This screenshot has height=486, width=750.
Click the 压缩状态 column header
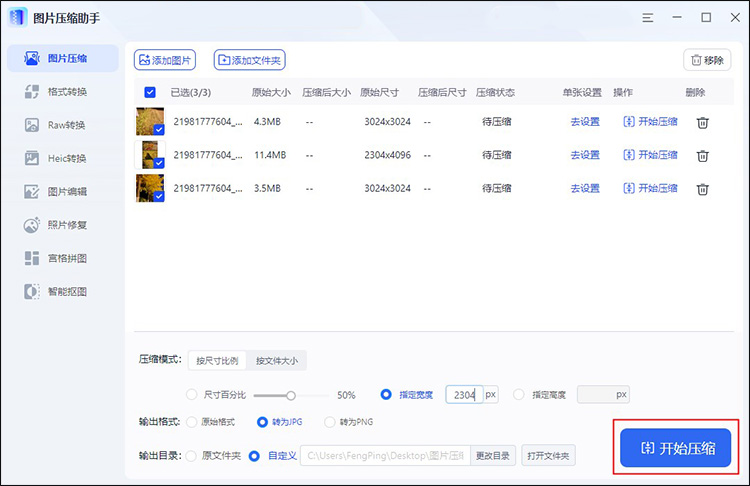[495, 92]
